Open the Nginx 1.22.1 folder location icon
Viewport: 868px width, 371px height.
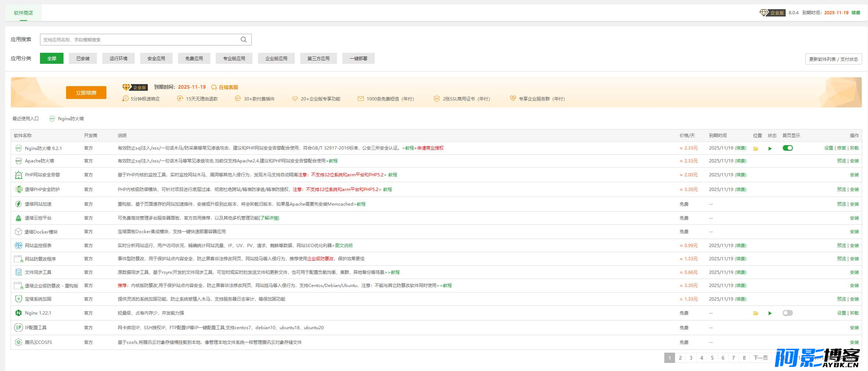[756, 313]
